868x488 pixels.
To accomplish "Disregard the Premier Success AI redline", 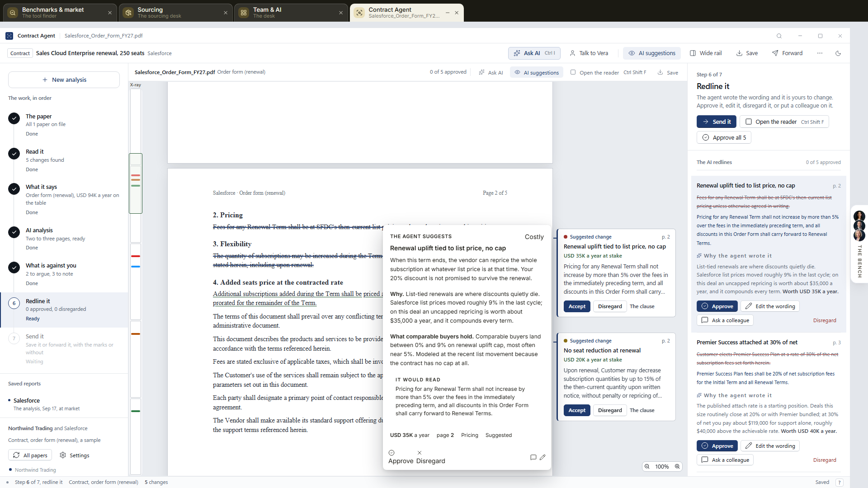I will pyautogui.click(x=825, y=460).
